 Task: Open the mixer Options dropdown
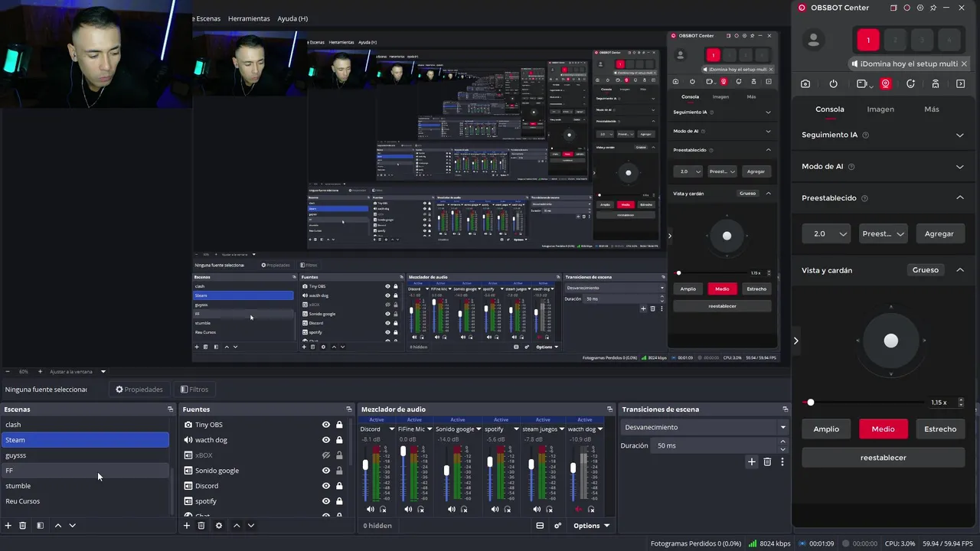pyautogui.click(x=591, y=526)
